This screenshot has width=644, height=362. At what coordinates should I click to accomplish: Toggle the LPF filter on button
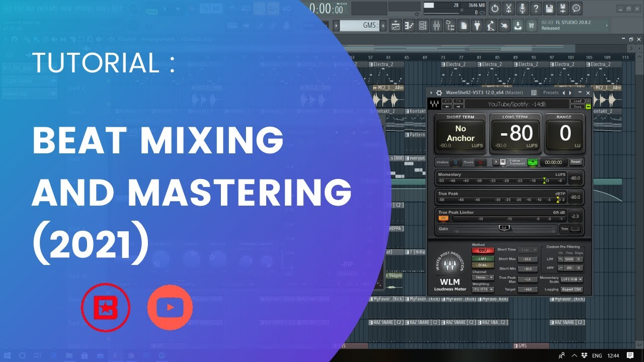coord(560,259)
